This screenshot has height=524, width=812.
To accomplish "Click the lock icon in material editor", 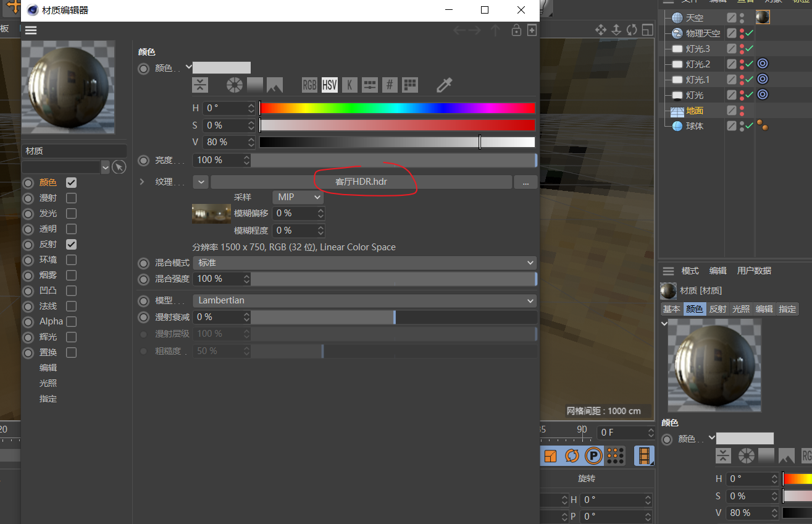I will pyautogui.click(x=516, y=30).
